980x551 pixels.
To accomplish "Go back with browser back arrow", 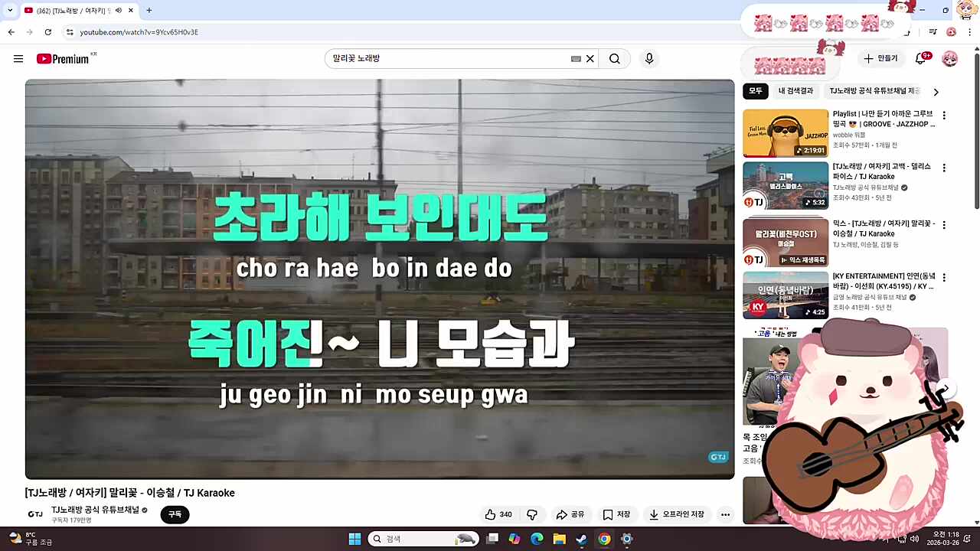I will (11, 32).
